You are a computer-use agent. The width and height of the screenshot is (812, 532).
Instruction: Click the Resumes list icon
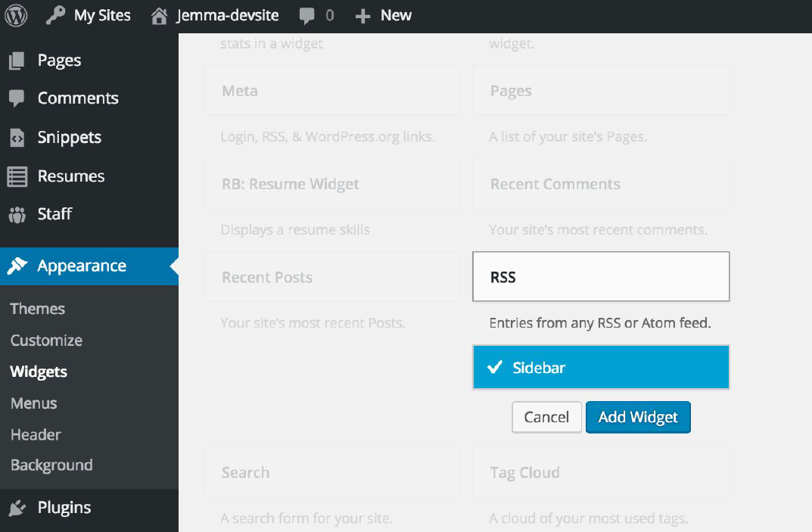click(x=17, y=176)
